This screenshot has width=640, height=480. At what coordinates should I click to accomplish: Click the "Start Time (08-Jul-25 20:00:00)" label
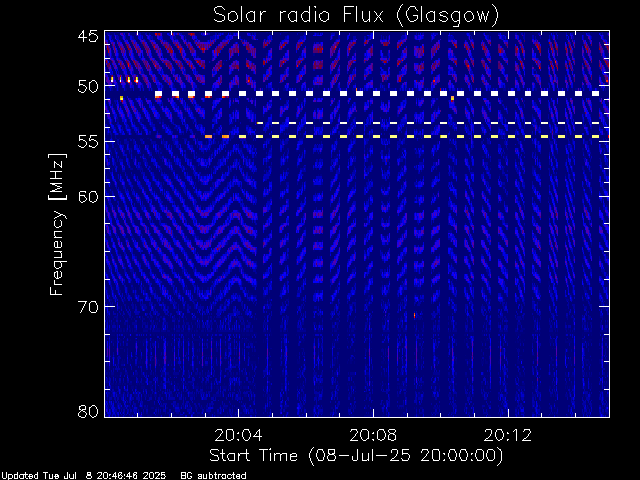point(356,456)
